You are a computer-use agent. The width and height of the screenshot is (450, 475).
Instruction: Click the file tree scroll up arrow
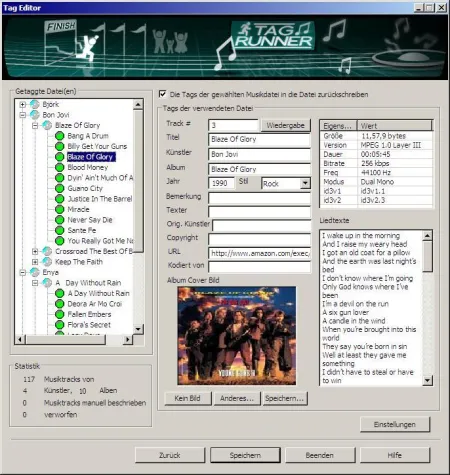tap(138, 105)
